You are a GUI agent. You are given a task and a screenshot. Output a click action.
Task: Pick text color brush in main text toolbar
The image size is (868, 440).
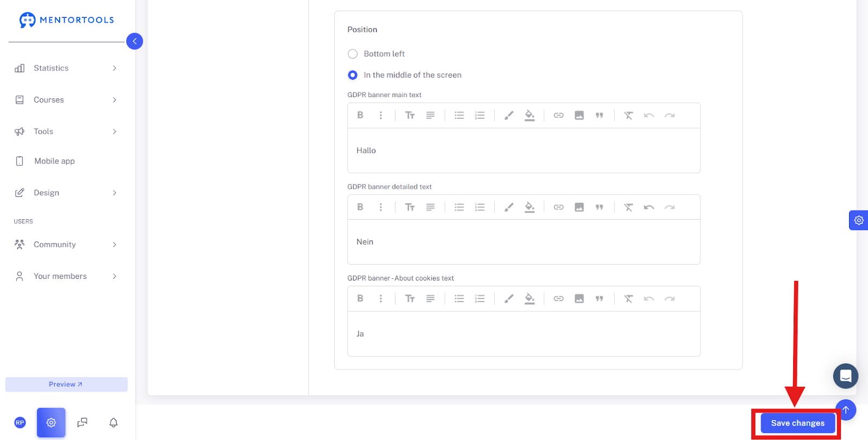click(509, 115)
